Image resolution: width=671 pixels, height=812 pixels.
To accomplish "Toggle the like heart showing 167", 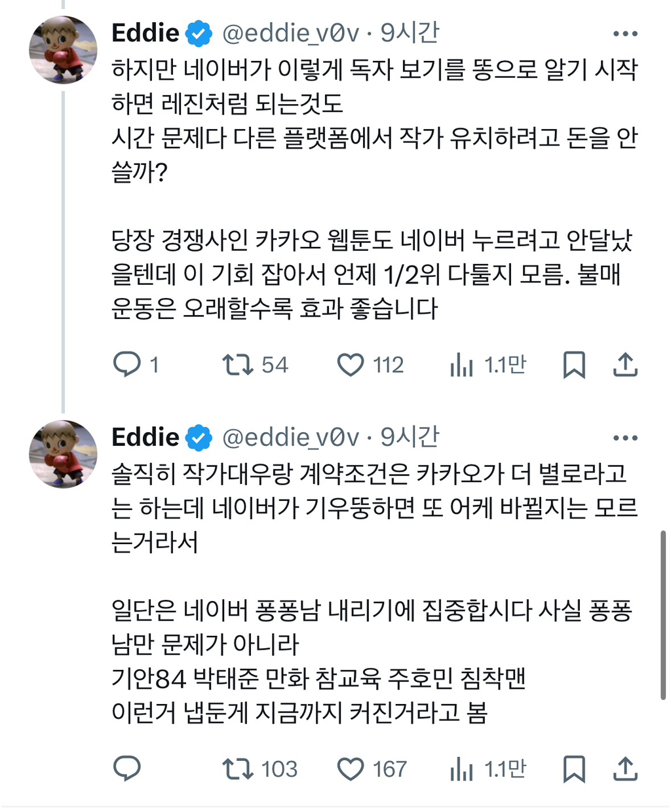I will point(352,769).
